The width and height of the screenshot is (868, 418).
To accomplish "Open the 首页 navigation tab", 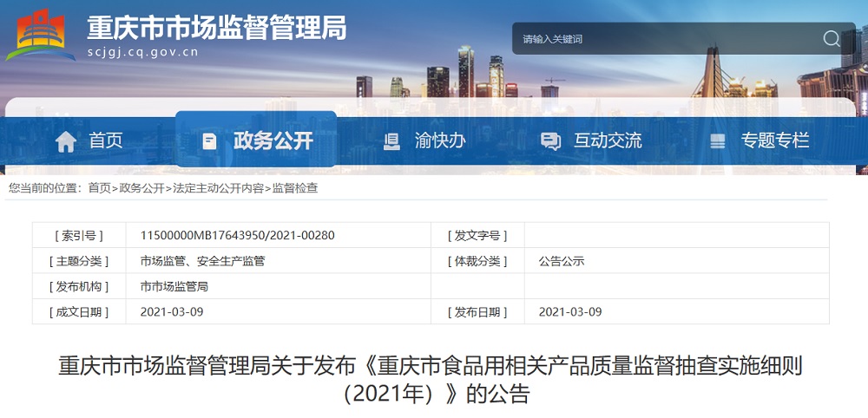I will coord(105,140).
